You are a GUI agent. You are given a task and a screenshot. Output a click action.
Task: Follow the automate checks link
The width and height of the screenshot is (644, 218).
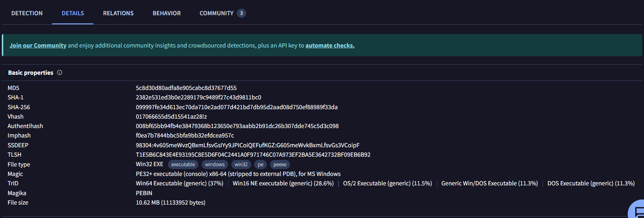coord(330,45)
